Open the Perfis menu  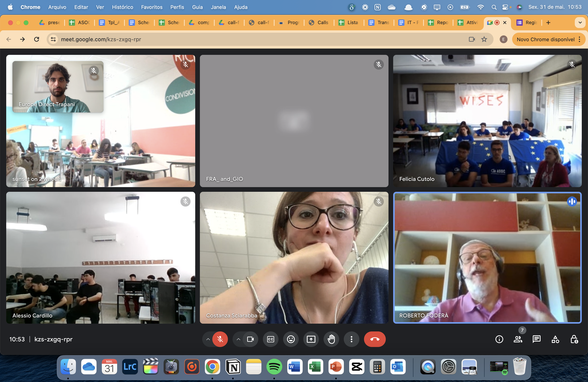177,7
